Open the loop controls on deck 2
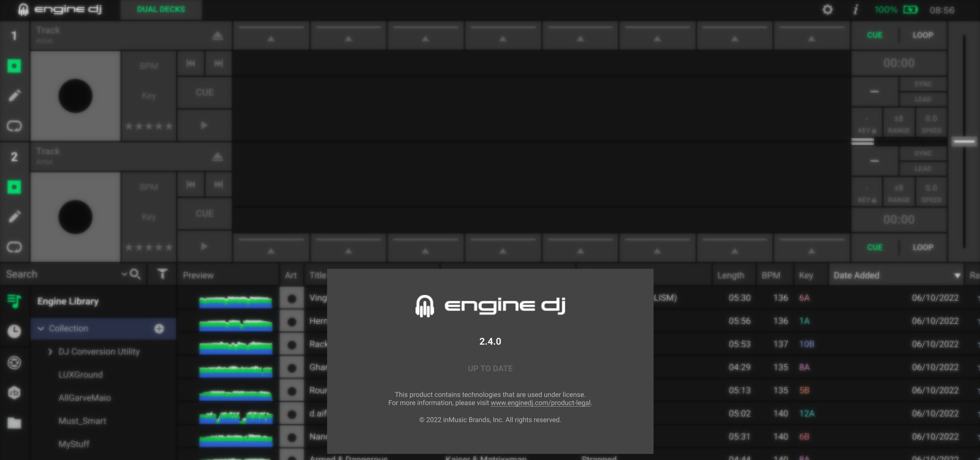Screen dimensions: 980x460 click(x=15, y=247)
